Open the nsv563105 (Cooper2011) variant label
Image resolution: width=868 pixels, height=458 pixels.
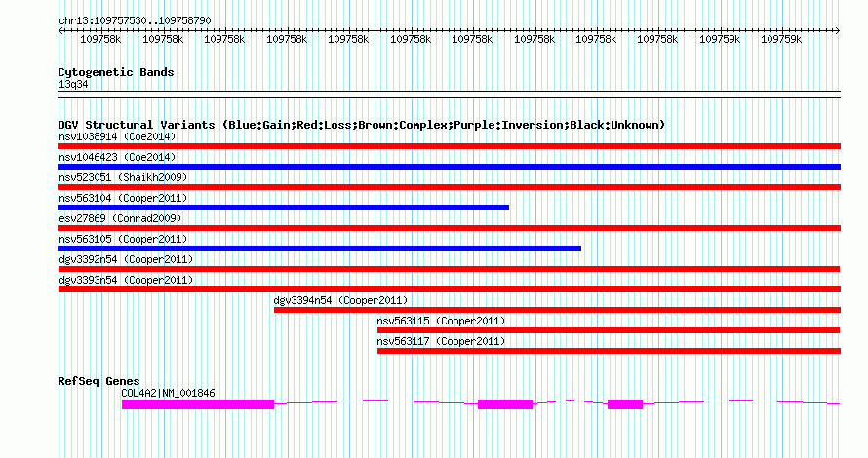click(123, 239)
